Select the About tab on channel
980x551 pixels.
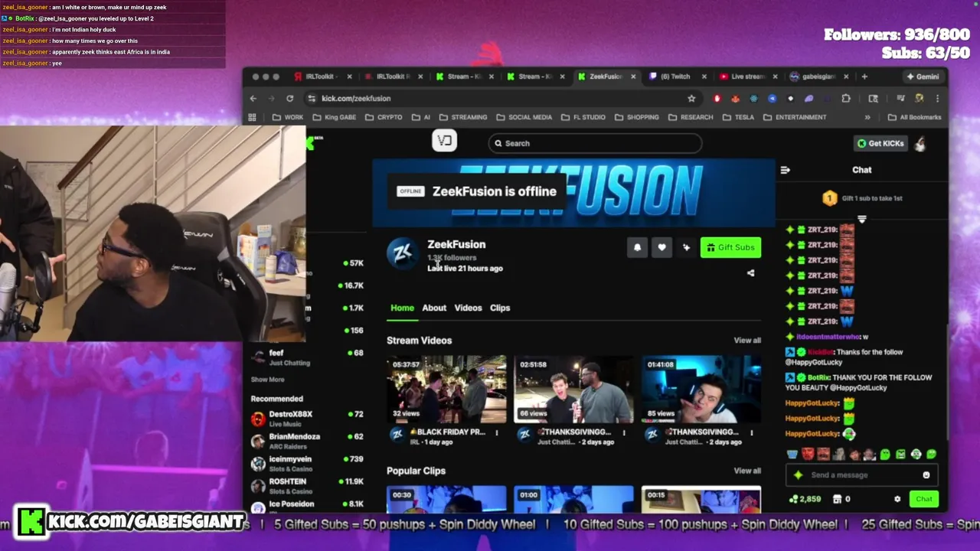[434, 308]
